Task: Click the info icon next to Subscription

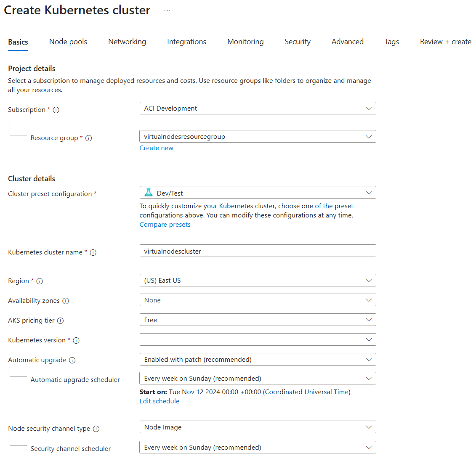Action: click(x=56, y=110)
